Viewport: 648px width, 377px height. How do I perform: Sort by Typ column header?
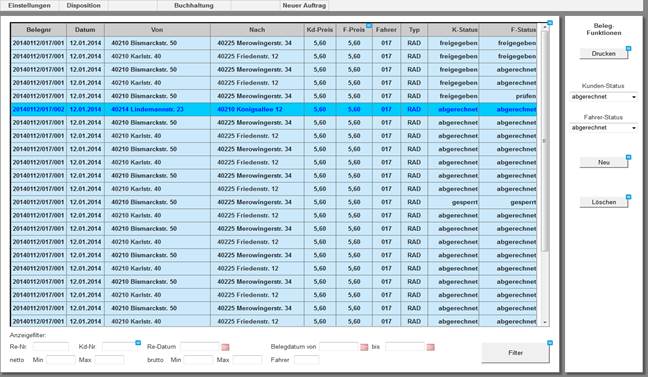coord(414,30)
